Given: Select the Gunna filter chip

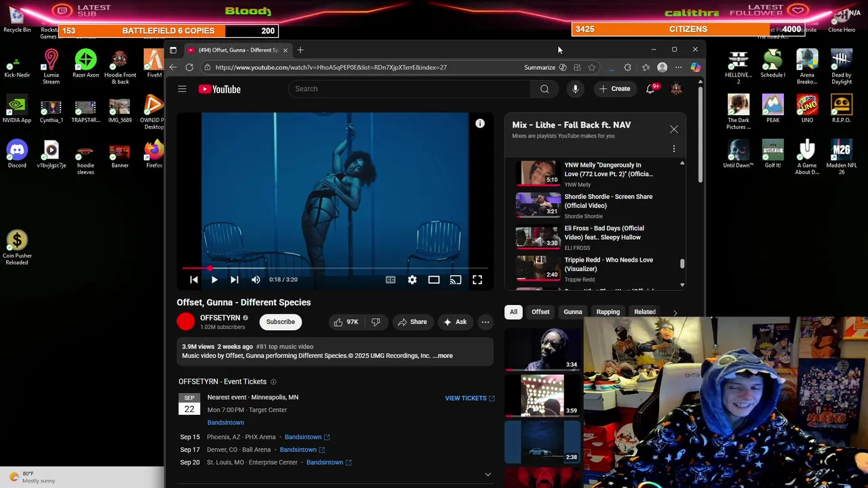Looking at the screenshot, I should pos(573,312).
